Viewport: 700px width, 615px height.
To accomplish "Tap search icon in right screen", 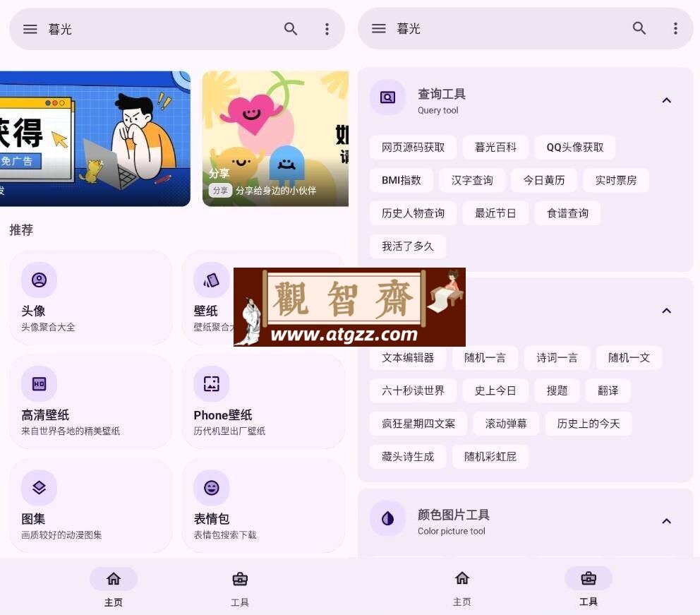I will point(639,28).
